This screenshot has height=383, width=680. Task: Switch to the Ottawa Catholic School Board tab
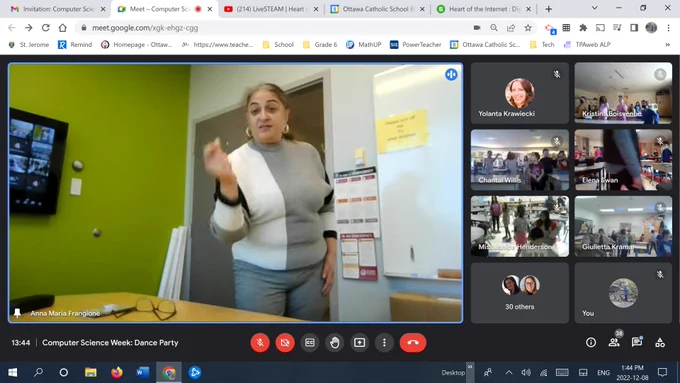378,9
